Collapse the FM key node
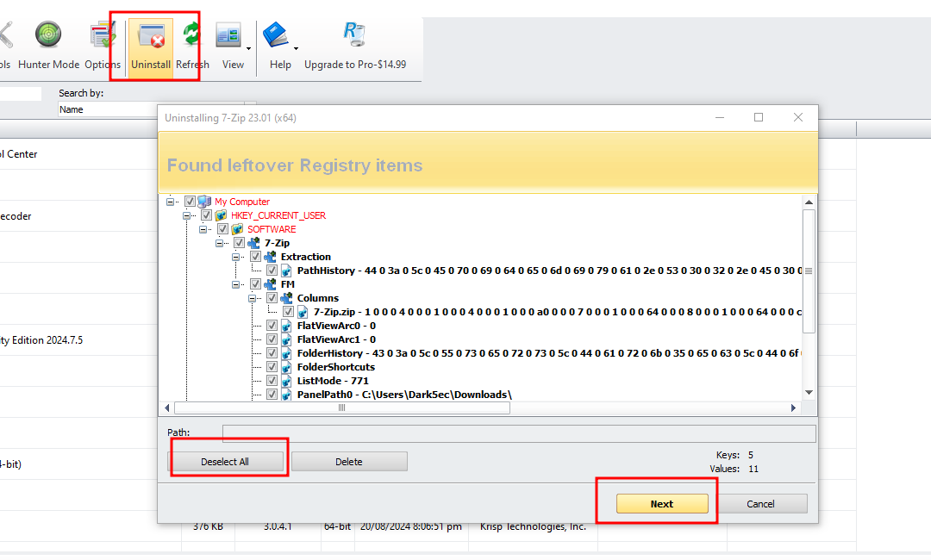Viewport: 931px width, 560px height. pyautogui.click(x=235, y=284)
